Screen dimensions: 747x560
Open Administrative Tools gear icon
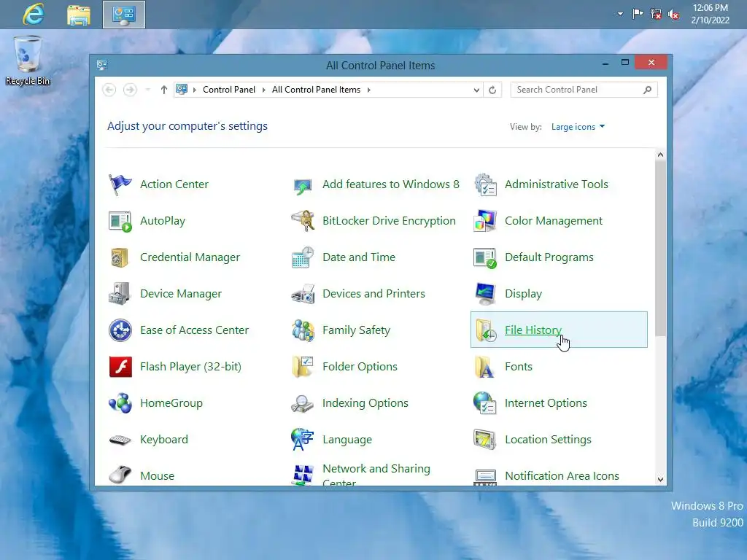[485, 184]
